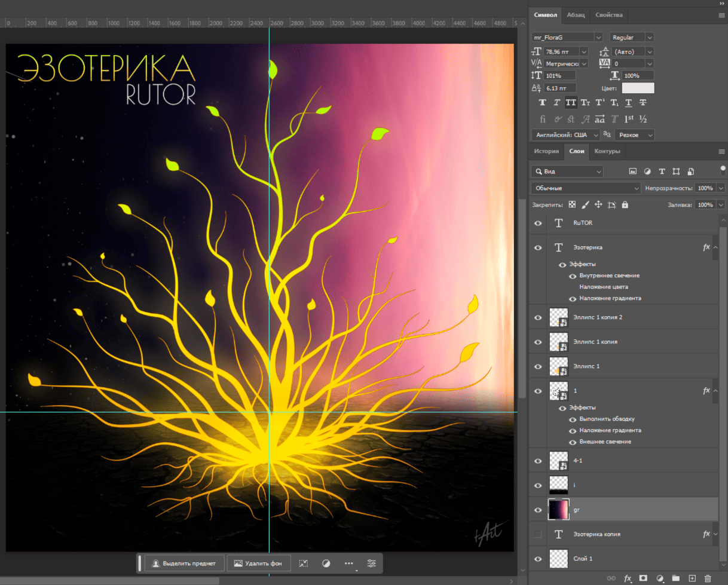
Task: Hide Эллипс 1 копия 2 layer
Action: [538, 317]
